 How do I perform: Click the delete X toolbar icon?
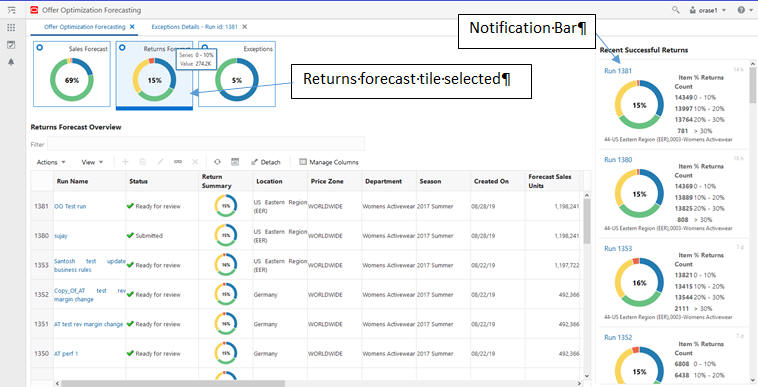pos(195,162)
